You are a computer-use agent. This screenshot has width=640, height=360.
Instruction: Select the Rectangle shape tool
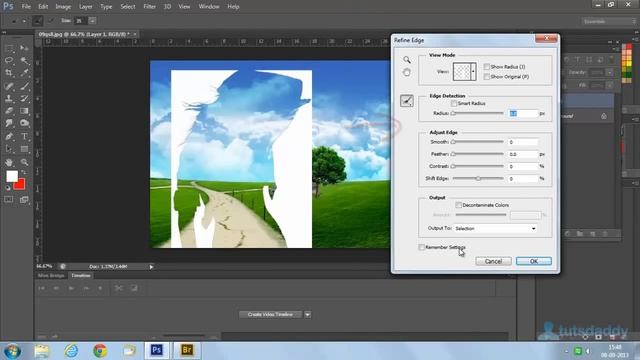click(x=24, y=149)
